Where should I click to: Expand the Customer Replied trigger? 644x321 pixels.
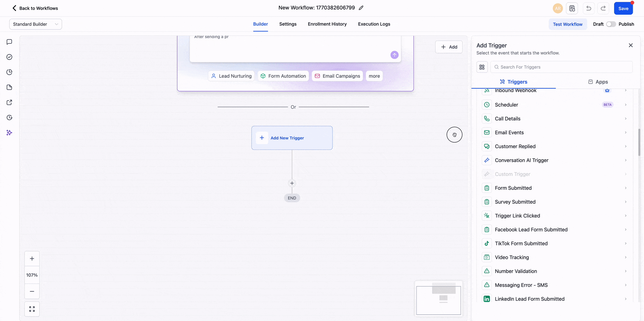tap(553, 146)
